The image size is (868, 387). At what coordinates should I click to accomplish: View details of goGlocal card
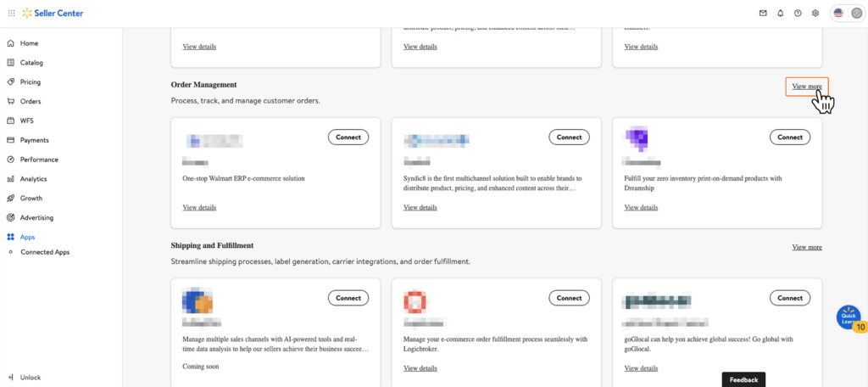tap(641, 368)
